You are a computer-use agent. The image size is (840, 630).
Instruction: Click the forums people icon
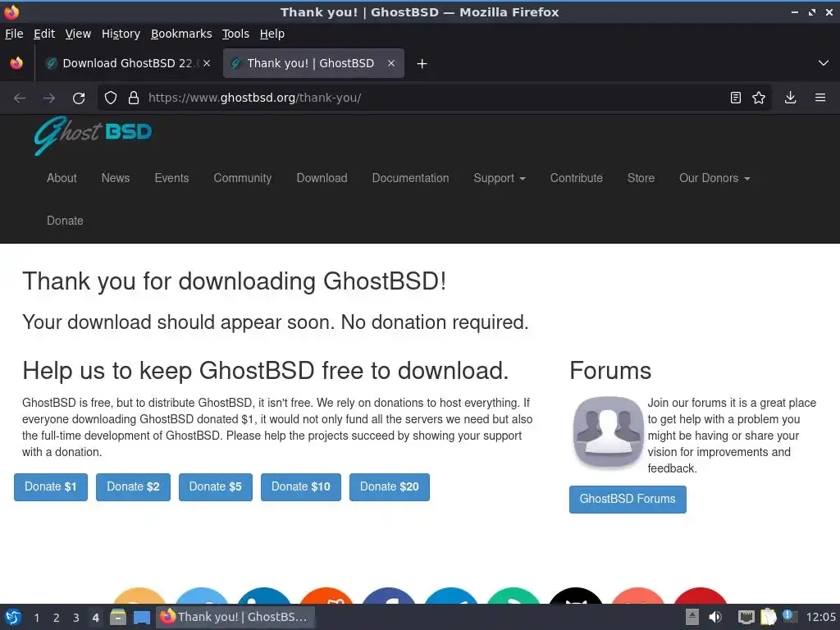(608, 432)
